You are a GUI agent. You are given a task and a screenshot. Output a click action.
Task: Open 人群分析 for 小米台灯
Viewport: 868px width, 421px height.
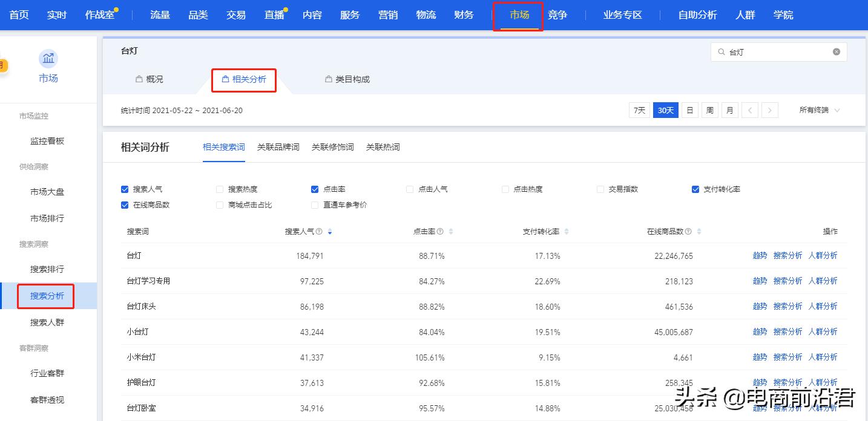pos(823,357)
